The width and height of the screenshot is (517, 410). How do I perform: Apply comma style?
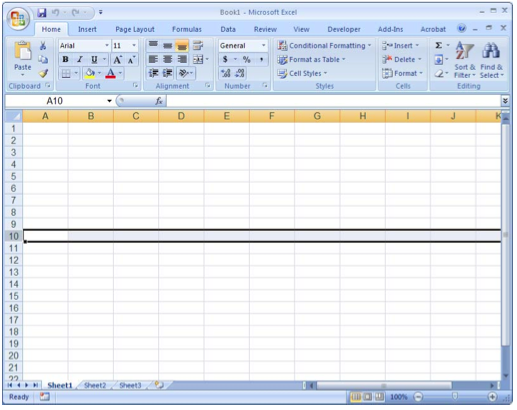pyautogui.click(x=261, y=59)
